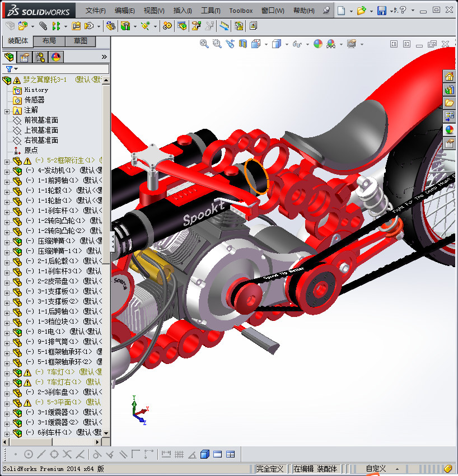
Task: Open the 视图(V) menu
Action: tap(154, 11)
